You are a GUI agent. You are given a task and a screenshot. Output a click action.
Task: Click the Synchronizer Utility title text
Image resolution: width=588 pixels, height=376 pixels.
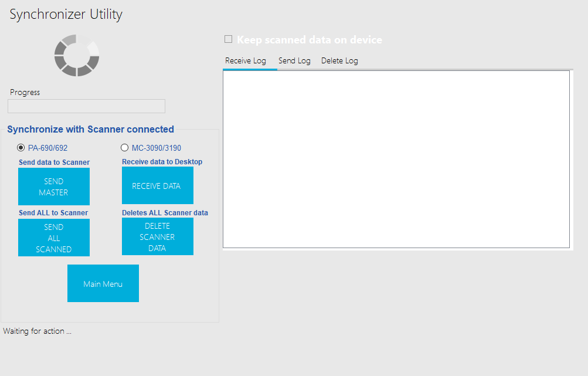pos(66,15)
